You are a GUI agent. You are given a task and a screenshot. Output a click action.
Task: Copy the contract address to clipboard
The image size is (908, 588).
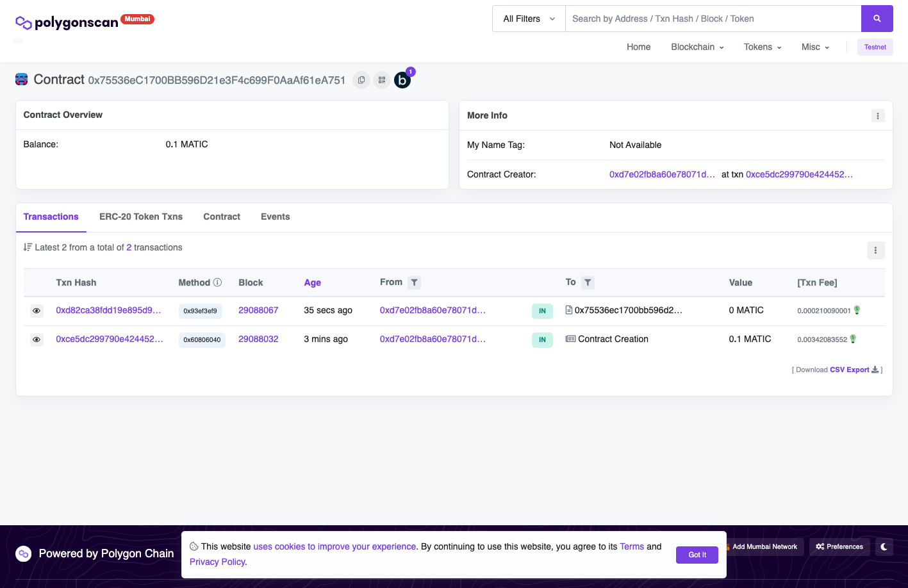(x=361, y=80)
